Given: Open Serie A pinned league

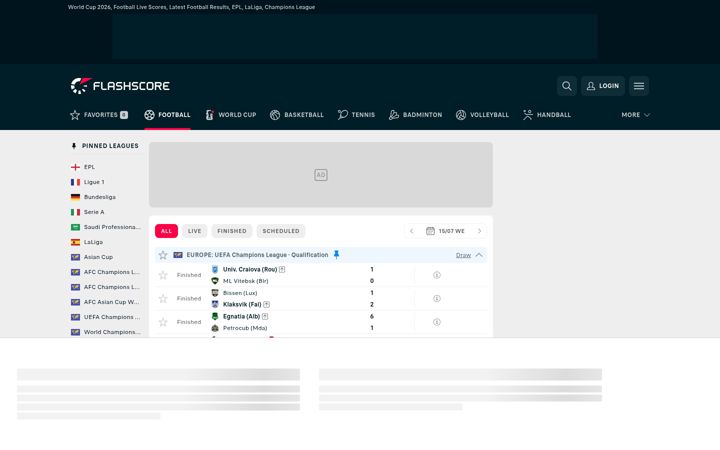Looking at the screenshot, I should point(94,212).
